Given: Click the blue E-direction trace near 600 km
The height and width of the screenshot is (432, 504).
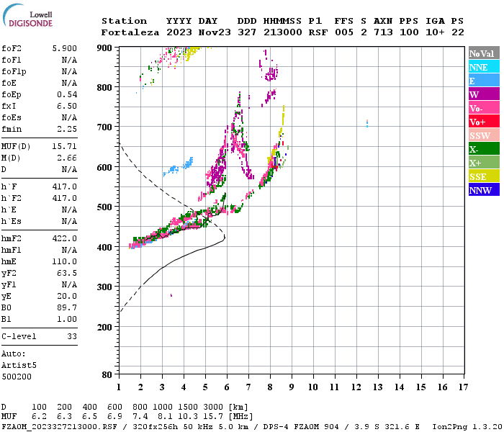Looking at the screenshot, I should (179, 166).
